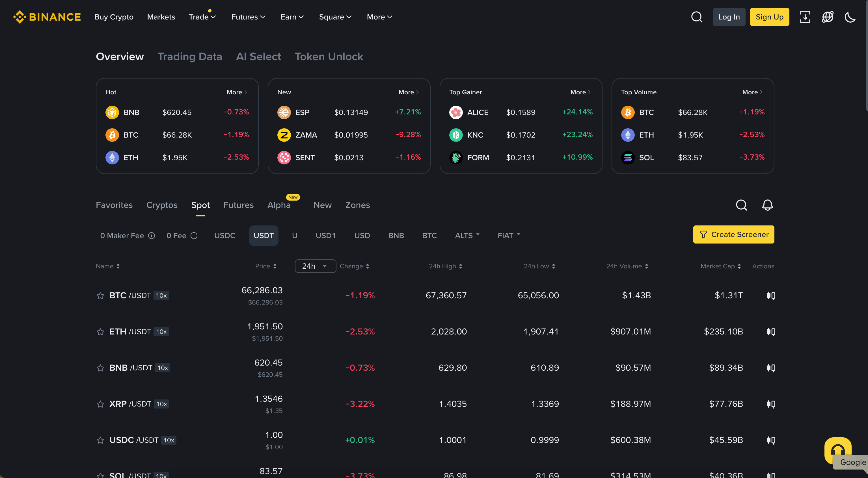Open More link on Top Gainer card
This screenshot has height=478, width=868.
[580, 92]
